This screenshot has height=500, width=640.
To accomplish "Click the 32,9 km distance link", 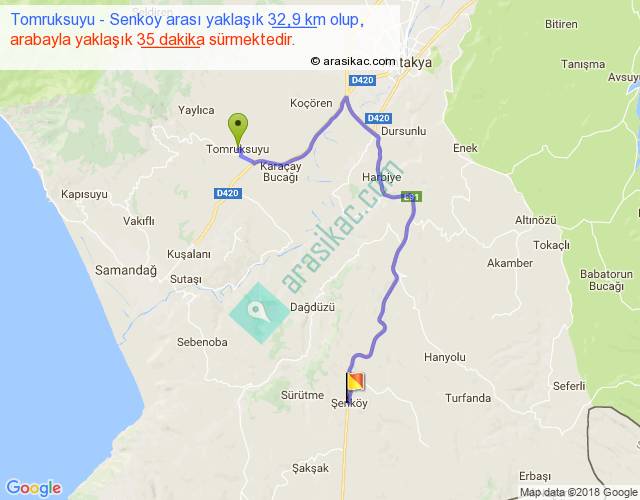I will click(x=292, y=20).
